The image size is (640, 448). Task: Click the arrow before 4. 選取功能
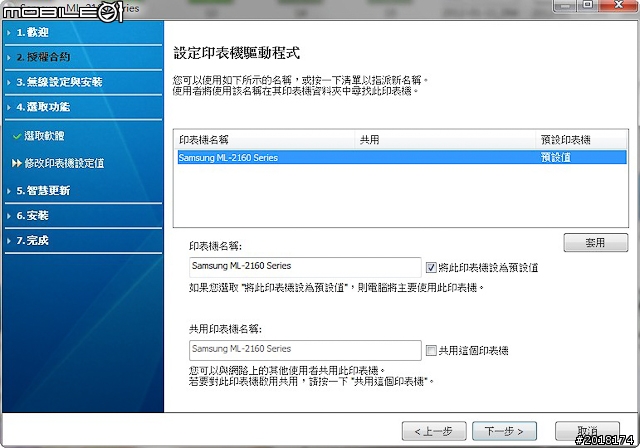pos(9,107)
